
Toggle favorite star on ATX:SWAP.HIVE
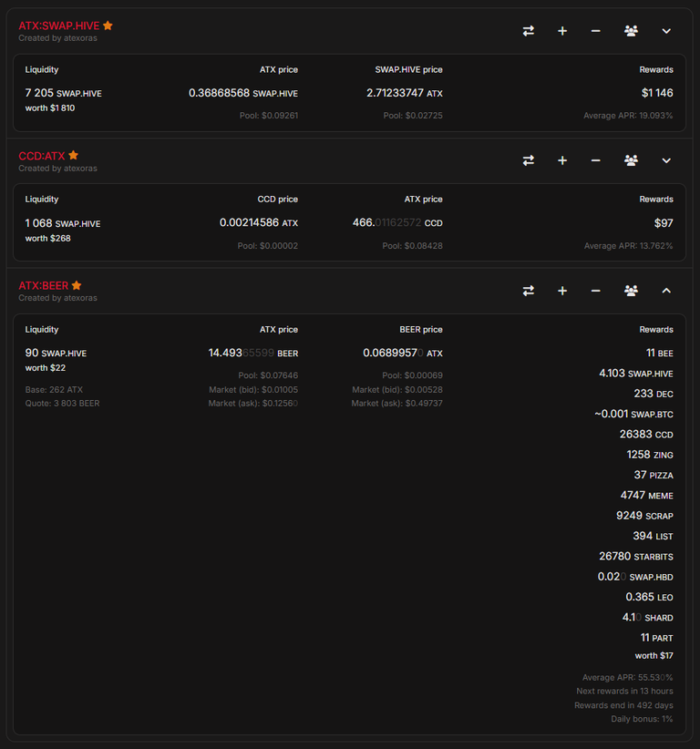tap(108, 26)
